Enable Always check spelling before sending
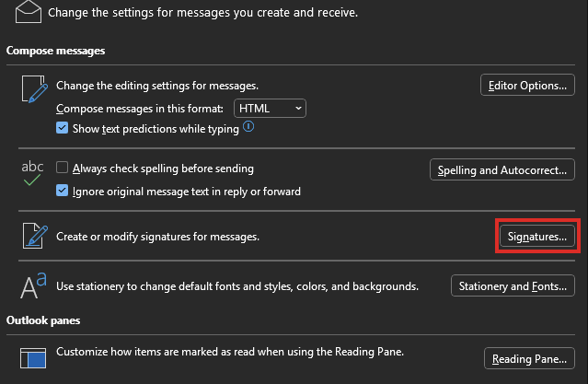Viewport: 588px width, 384px height. (x=63, y=169)
